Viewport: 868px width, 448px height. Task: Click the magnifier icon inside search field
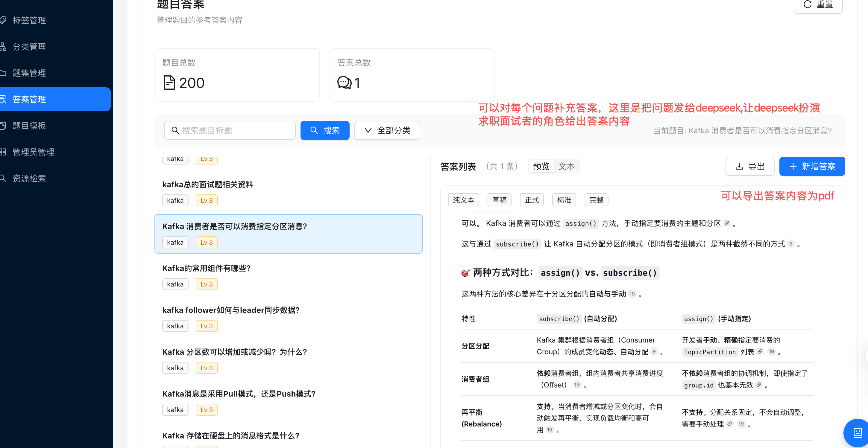(x=175, y=130)
